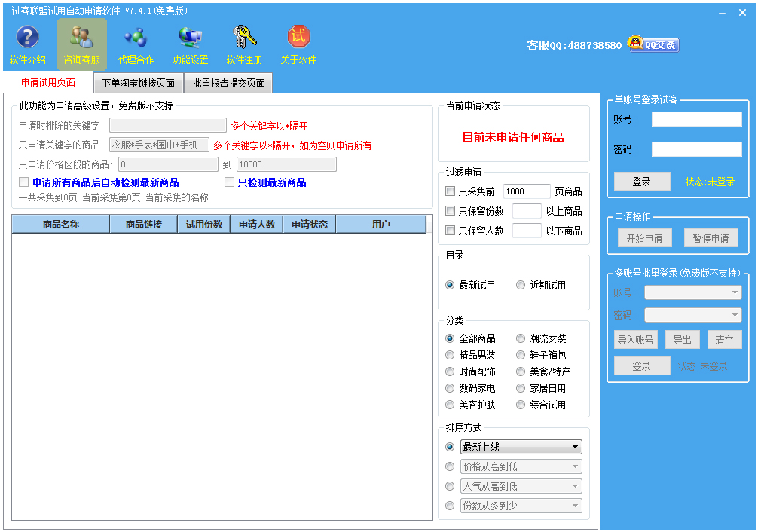
Task: Click the 商品名称 column header
Action: pyautogui.click(x=61, y=224)
